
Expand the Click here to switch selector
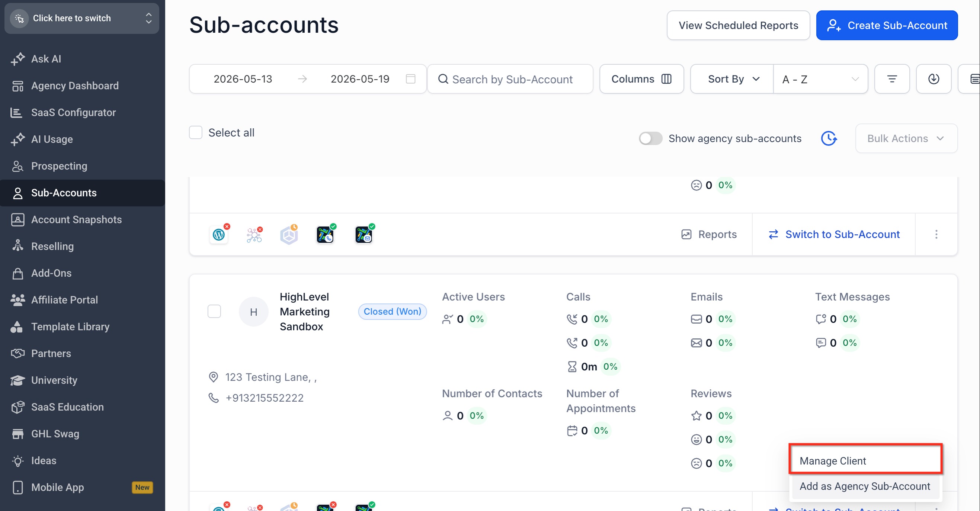[81, 18]
